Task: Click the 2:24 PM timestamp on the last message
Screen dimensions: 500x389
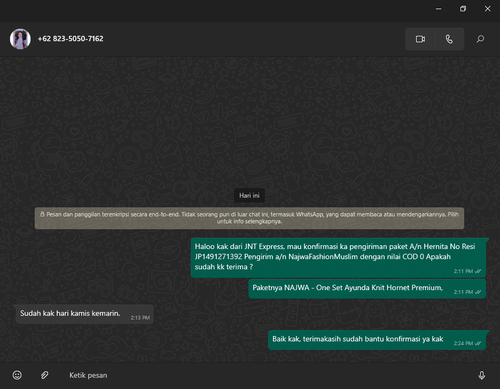Action: [x=463, y=343]
